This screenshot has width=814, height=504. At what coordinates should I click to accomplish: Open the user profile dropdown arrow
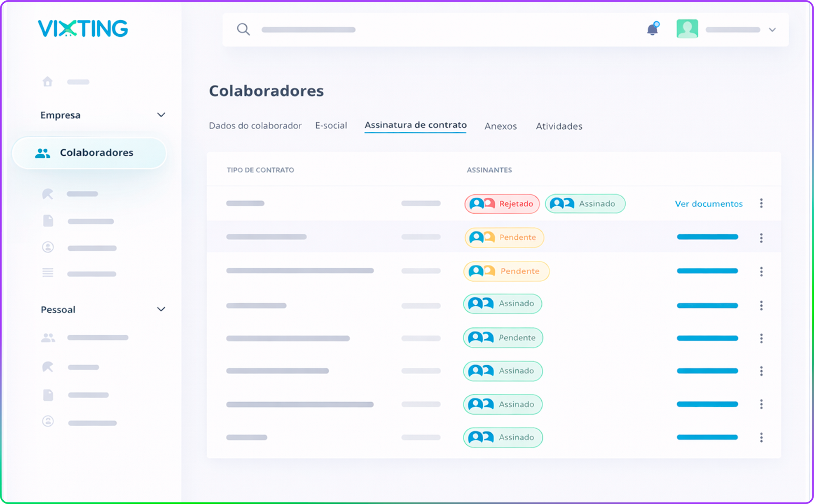[x=772, y=30]
